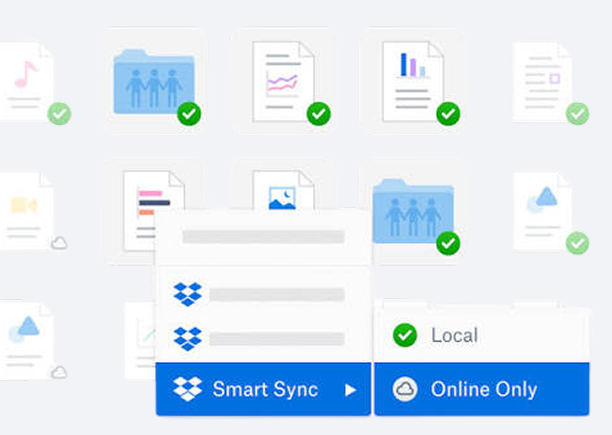The image size is (612, 435).
Task: Open the Smart Sync submenu entry
Action: coord(263,389)
